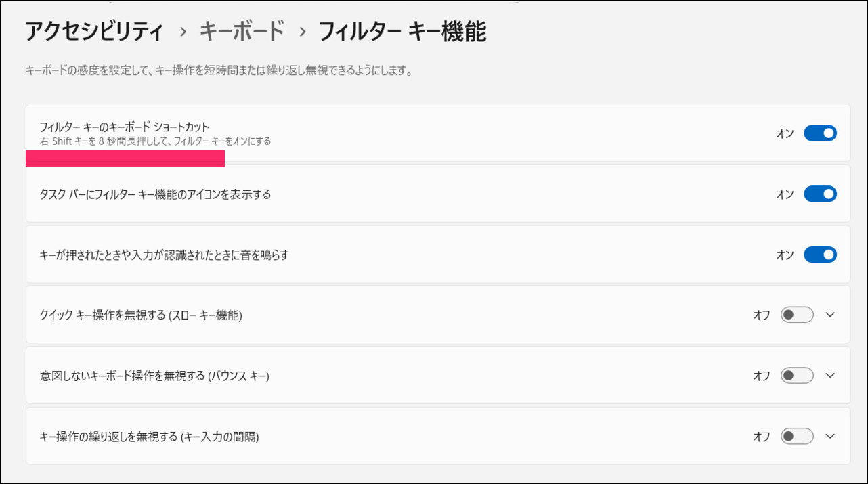Viewport: 868px width, 484px height.
Task: Go back to アクセシビリティ breadcrumb
Action: click(x=95, y=31)
